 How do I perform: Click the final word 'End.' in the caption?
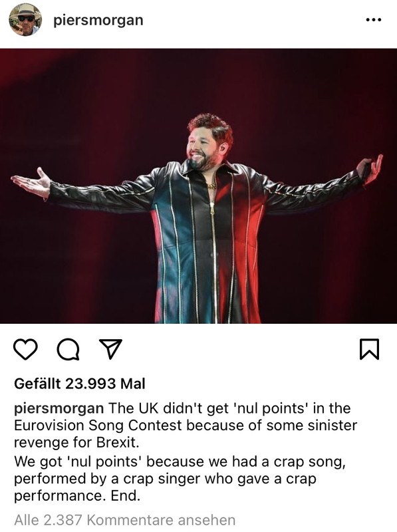point(126,495)
